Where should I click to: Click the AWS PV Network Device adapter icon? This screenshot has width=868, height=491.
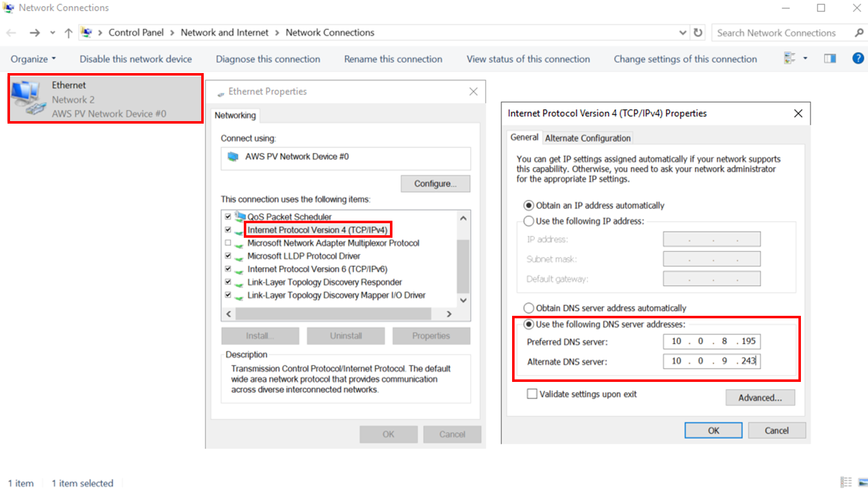233,157
